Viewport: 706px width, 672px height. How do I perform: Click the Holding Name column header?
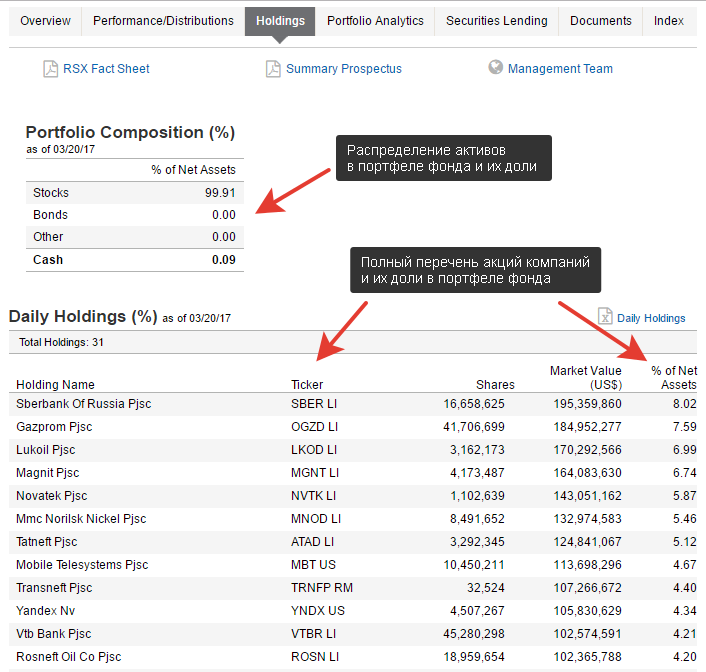pyautogui.click(x=55, y=385)
